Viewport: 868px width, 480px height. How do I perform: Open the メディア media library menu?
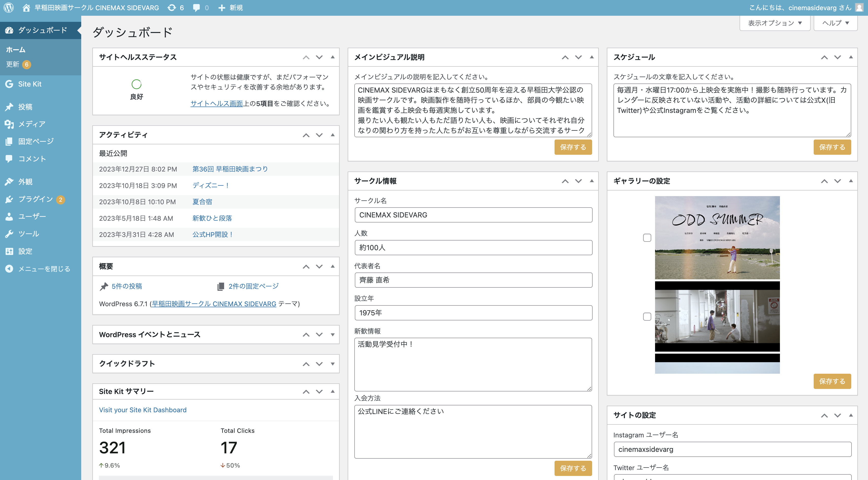32,124
